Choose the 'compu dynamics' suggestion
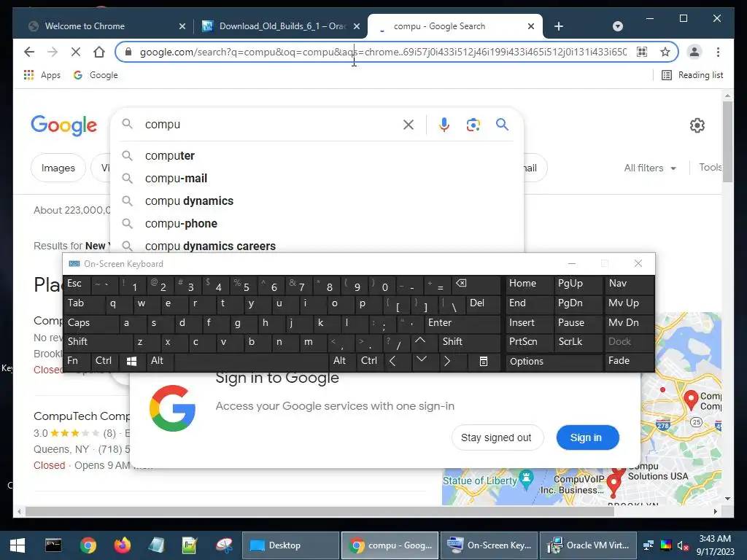 click(x=317, y=201)
